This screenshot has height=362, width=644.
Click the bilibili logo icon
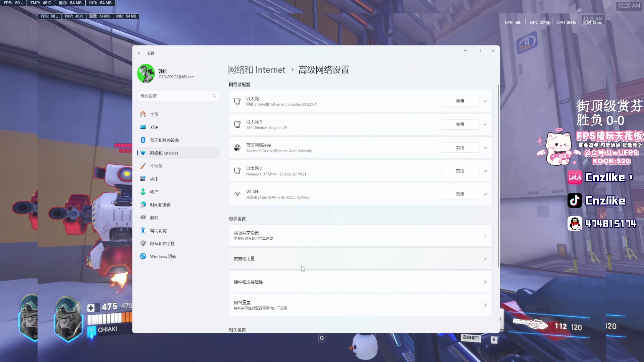(x=575, y=177)
